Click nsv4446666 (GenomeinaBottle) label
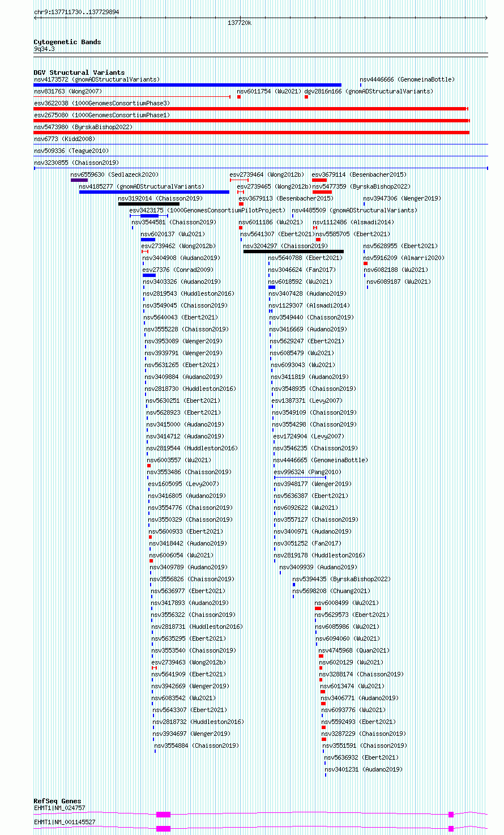Viewport: 504px width, 835px height. coord(407,80)
